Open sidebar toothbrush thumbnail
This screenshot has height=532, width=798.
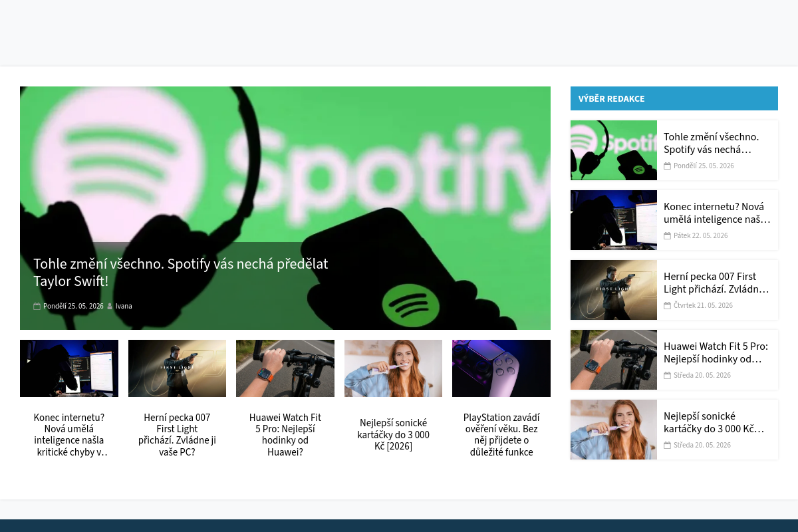614,430
